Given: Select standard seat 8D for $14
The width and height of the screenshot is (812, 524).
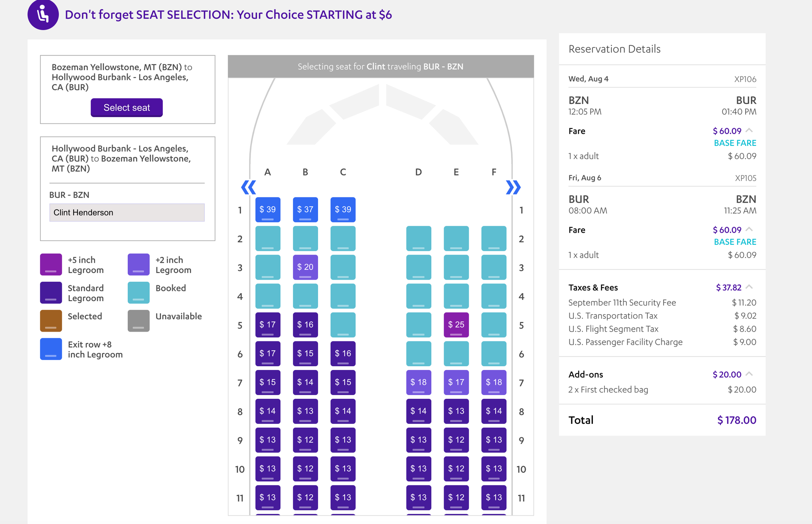Looking at the screenshot, I should click(418, 411).
